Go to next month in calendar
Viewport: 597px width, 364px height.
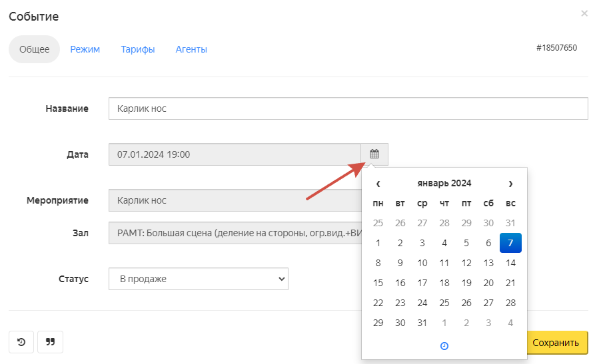coord(510,184)
